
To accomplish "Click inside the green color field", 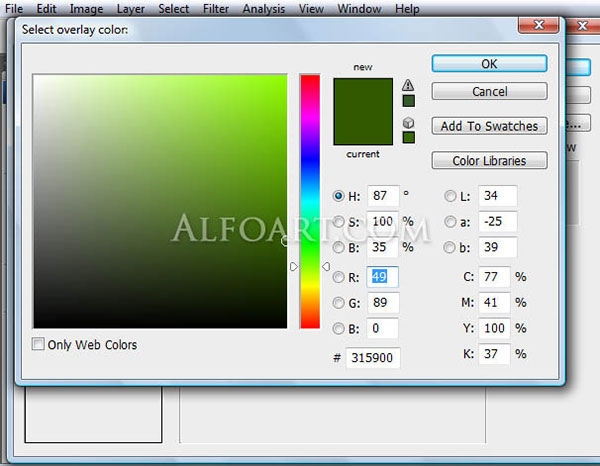I will (x=160, y=201).
